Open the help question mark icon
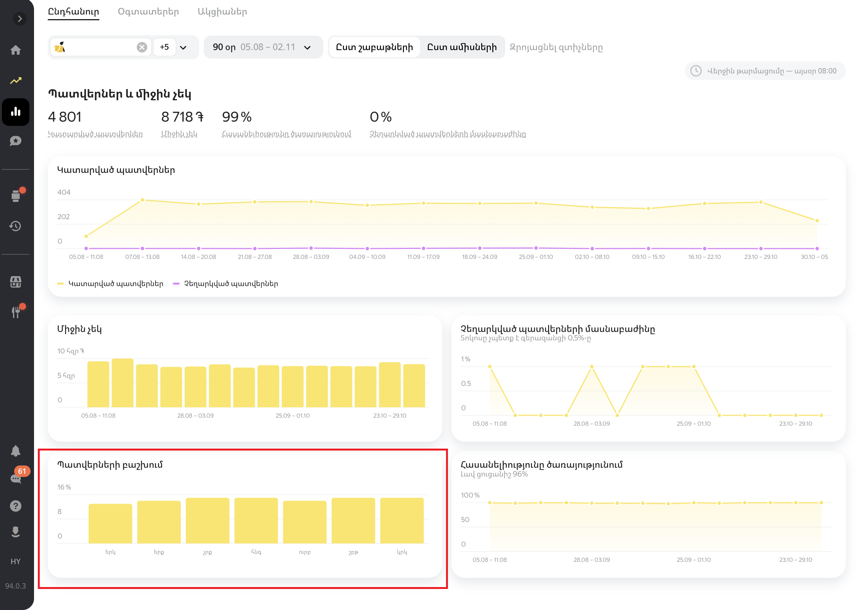This screenshot has width=868, height=610. [x=16, y=506]
